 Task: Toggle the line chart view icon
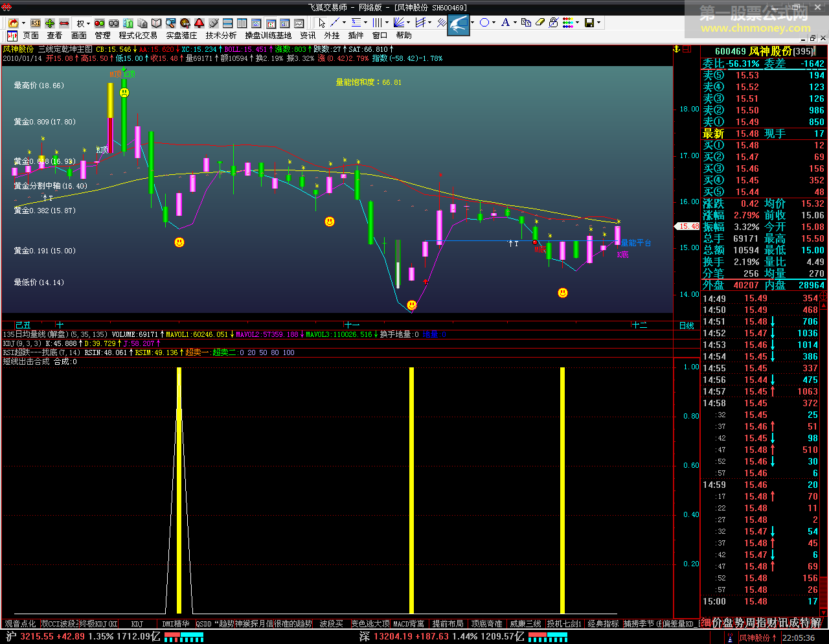299,23
